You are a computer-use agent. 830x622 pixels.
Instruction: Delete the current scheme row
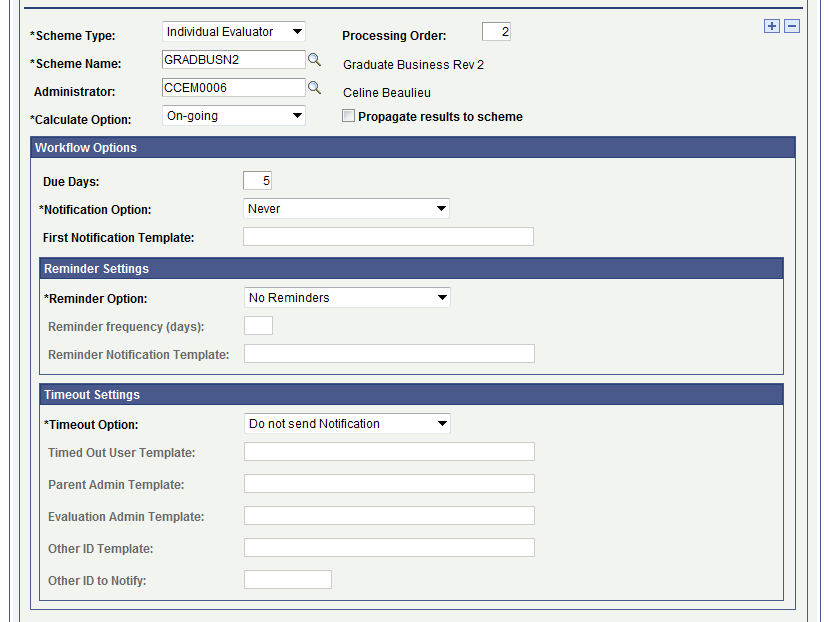[x=792, y=26]
